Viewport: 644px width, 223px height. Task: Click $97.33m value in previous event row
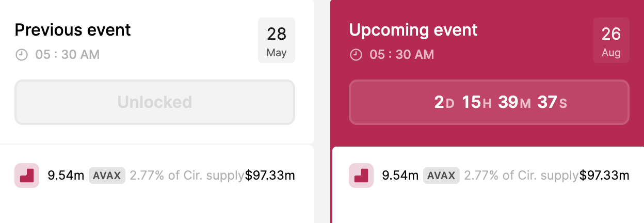[270, 176]
